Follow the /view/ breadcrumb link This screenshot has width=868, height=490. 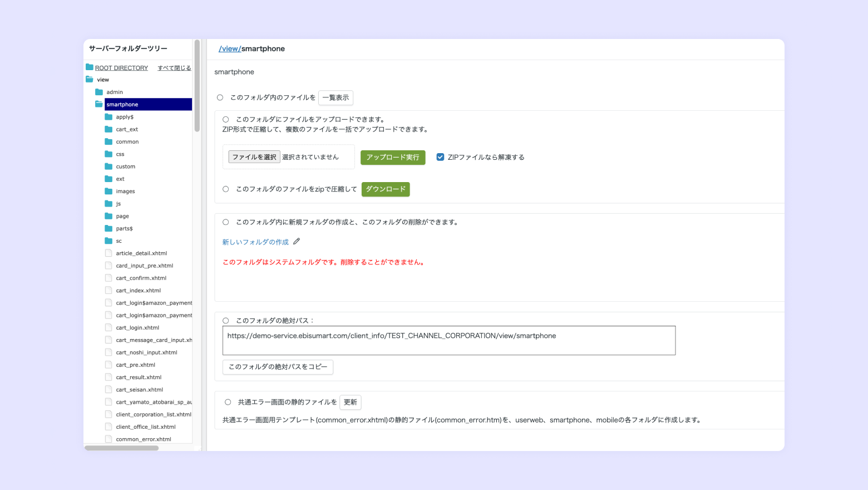(x=230, y=48)
